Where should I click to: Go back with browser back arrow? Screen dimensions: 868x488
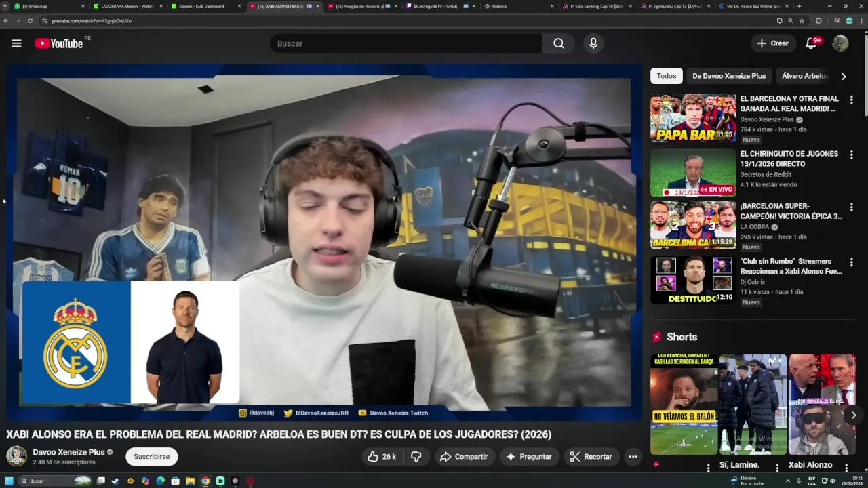point(6,21)
